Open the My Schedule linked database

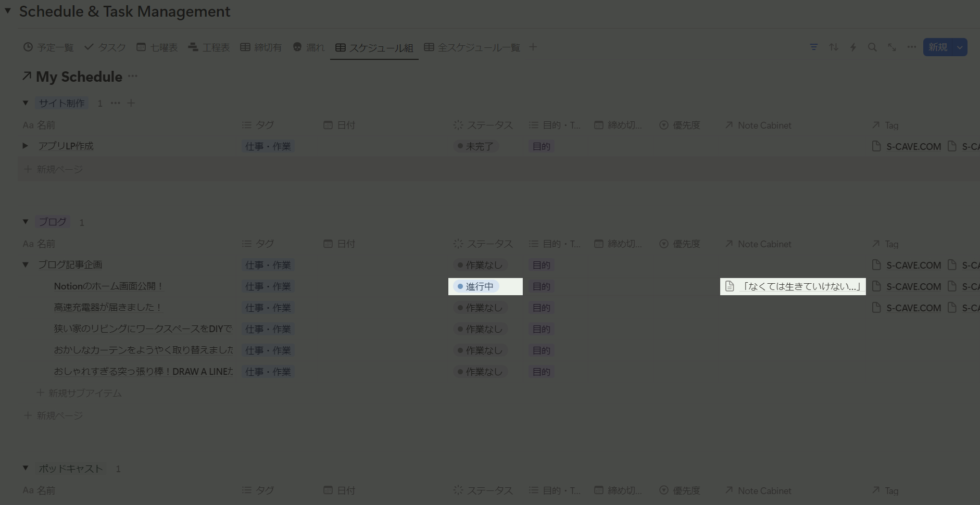point(78,77)
